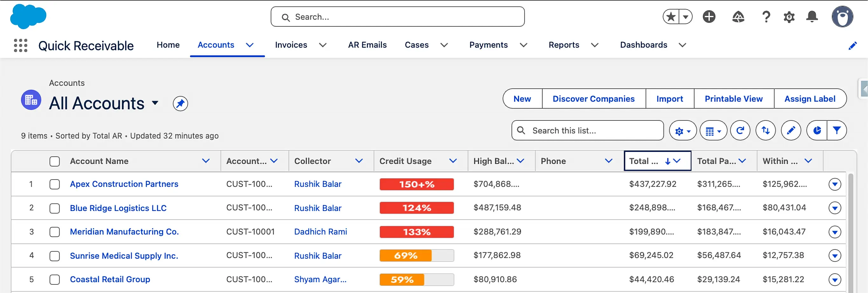Open the Help question mark icon
868x293 pixels.
point(766,17)
